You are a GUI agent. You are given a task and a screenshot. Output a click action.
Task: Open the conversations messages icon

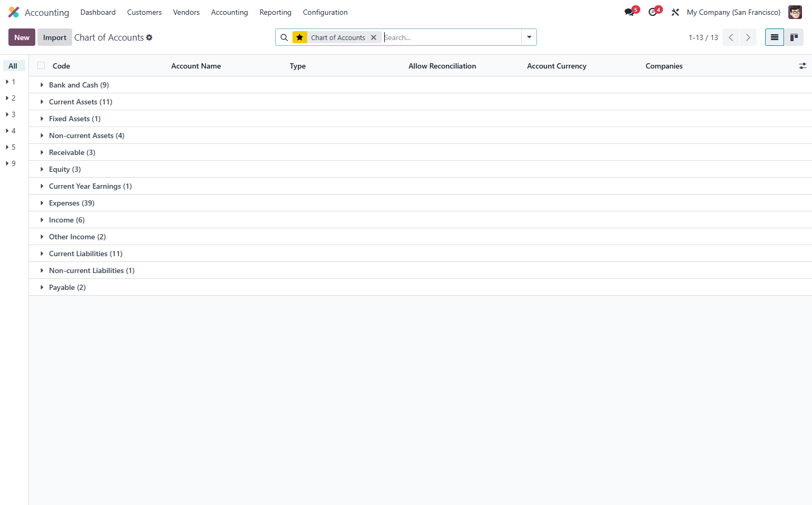(x=629, y=12)
